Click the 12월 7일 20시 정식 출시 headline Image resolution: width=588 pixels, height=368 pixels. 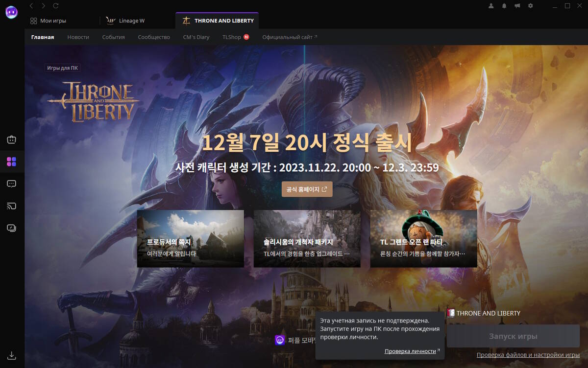[307, 142]
